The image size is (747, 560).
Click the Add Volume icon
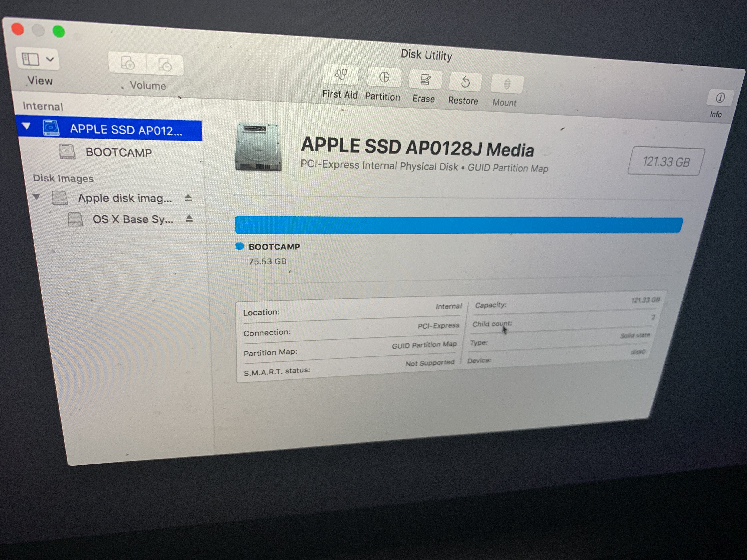[x=128, y=63]
